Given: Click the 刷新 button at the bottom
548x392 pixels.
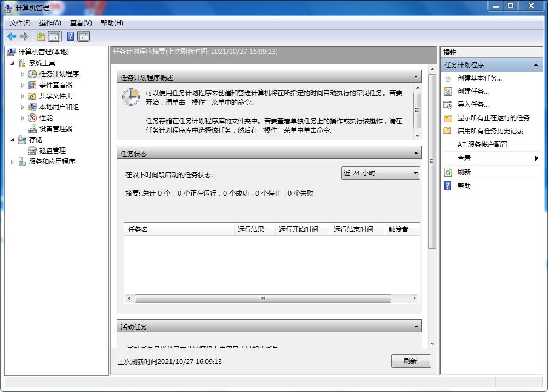Looking at the screenshot, I should [x=411, y=361].
